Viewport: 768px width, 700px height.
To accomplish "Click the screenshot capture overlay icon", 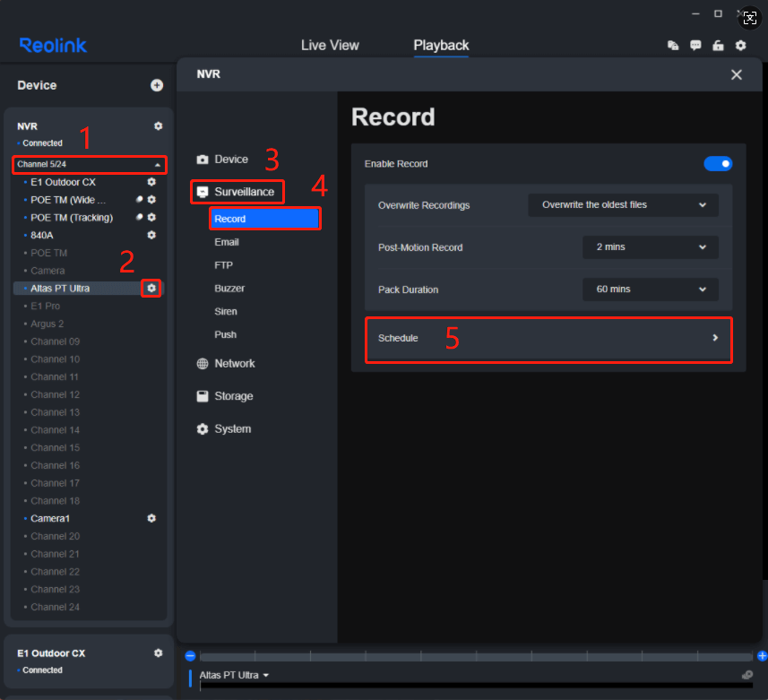I will click(x=750, y=18).
